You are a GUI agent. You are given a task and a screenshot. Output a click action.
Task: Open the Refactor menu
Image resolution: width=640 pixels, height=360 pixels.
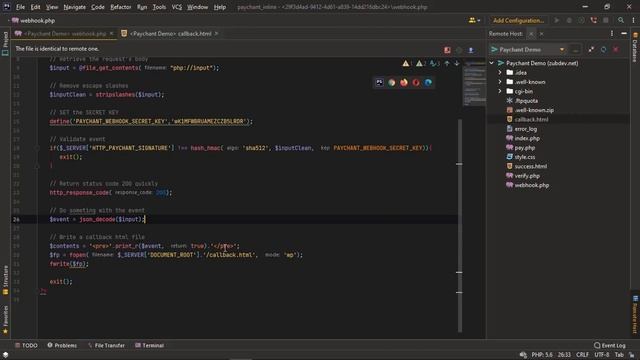pyautogui.click(x=120, y=7)
